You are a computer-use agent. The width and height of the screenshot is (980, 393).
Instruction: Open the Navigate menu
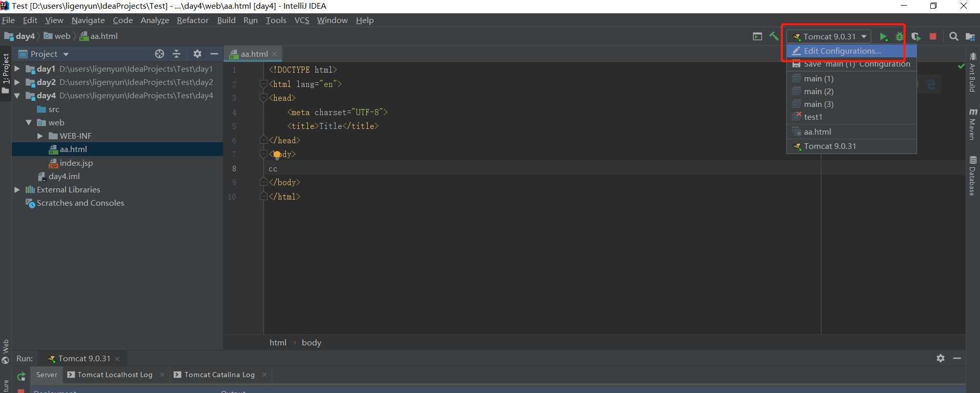click(x=88, y=20)
